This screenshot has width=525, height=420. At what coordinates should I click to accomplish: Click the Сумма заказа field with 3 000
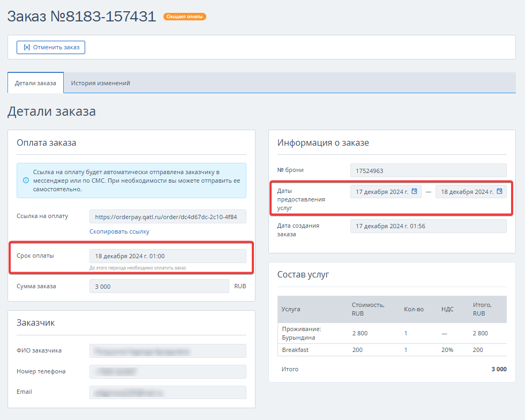tap(160, 287)
